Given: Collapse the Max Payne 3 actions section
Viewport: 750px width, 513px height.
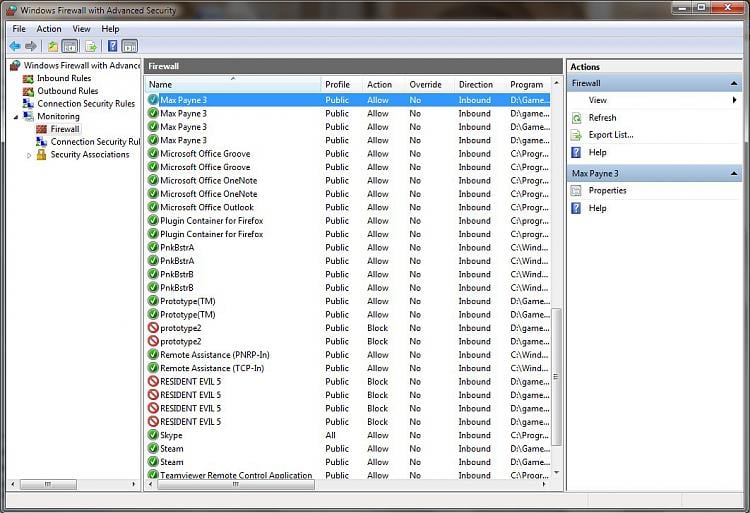Looking at the screenshot, I should pyautogui.click(x=734, y=174).
